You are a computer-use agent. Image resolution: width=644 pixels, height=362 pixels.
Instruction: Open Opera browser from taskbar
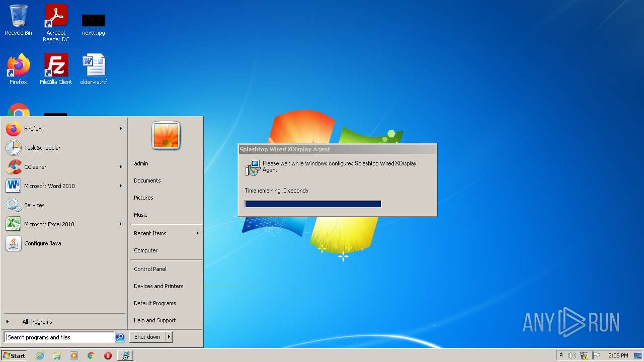point(108,355)
